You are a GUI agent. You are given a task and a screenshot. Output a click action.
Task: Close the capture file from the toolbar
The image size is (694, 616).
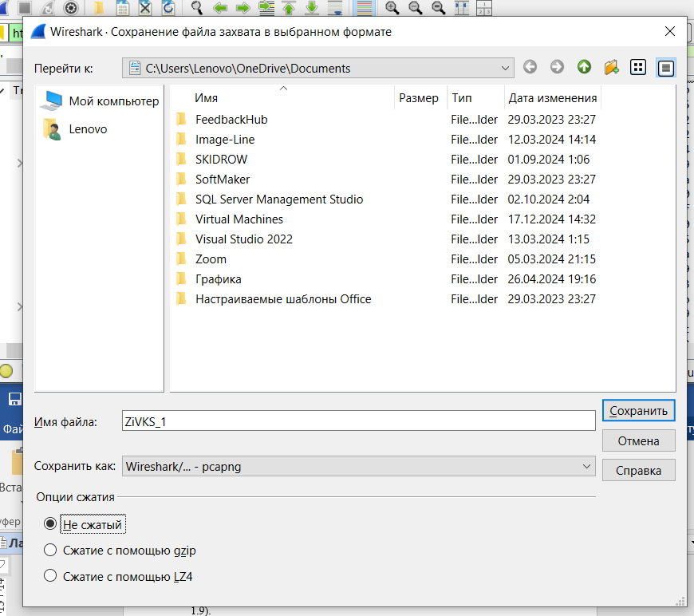pos(145,7)
